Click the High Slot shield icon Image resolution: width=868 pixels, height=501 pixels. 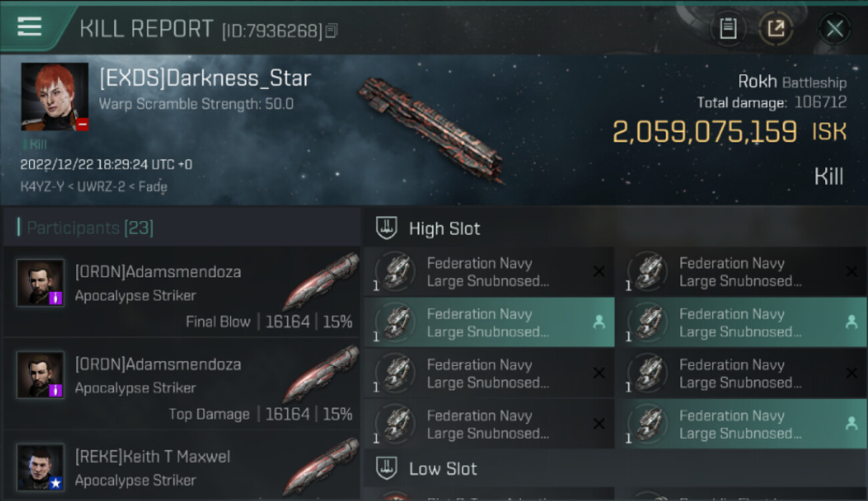(387, 228)
